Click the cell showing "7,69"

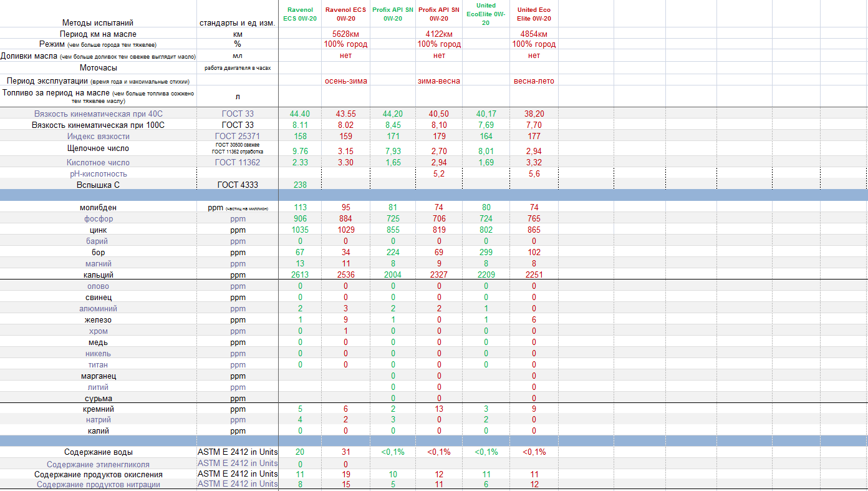click(x=486, y=125)
